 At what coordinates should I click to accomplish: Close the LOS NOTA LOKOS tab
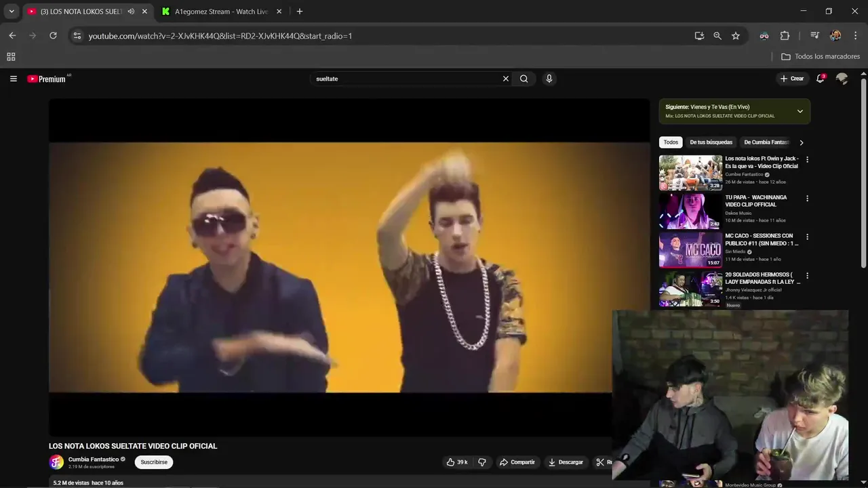tap(144, 12)
